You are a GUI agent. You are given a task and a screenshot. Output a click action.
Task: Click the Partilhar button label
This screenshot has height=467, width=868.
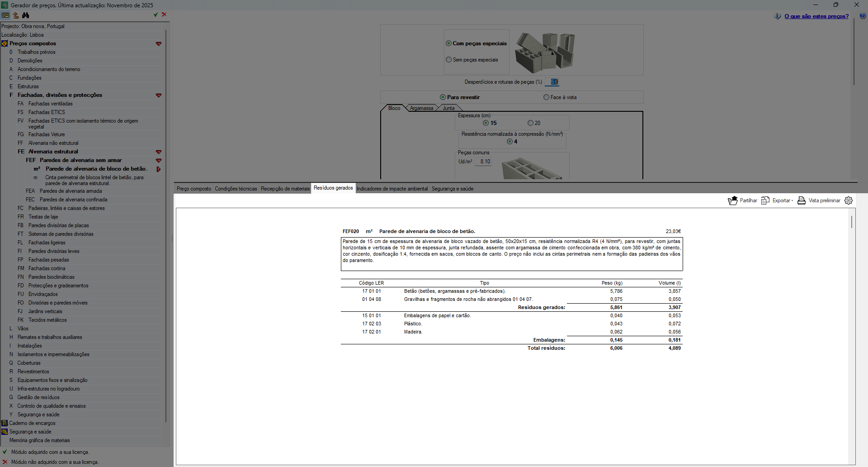pyautogui.click(x=748, y=200)
